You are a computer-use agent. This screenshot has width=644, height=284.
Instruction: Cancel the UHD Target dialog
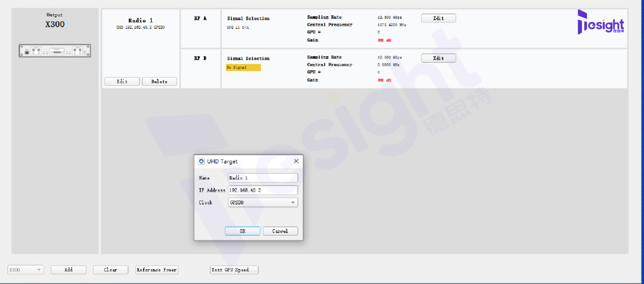pyautogui.click(x=280, y=231)
